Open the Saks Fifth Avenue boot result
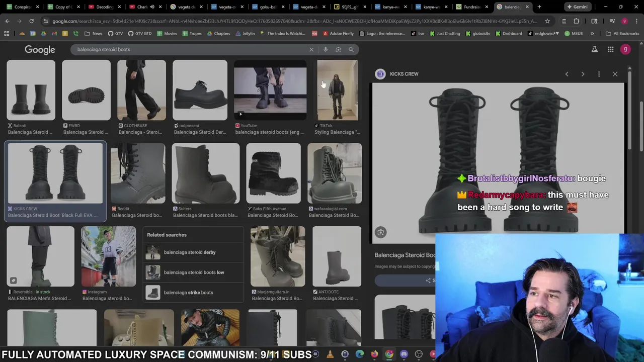 coord(273,173)
